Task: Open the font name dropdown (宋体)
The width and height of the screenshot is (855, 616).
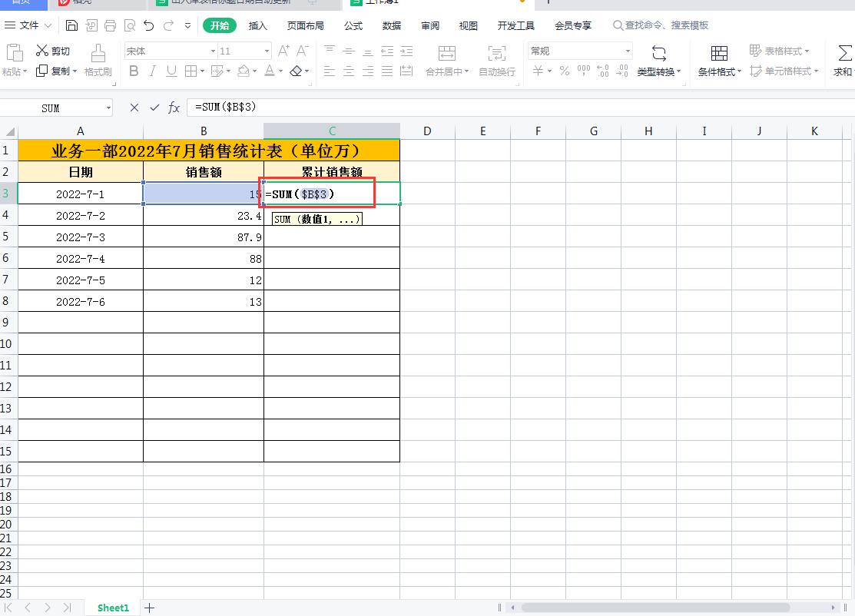Action: click(214, 51)
